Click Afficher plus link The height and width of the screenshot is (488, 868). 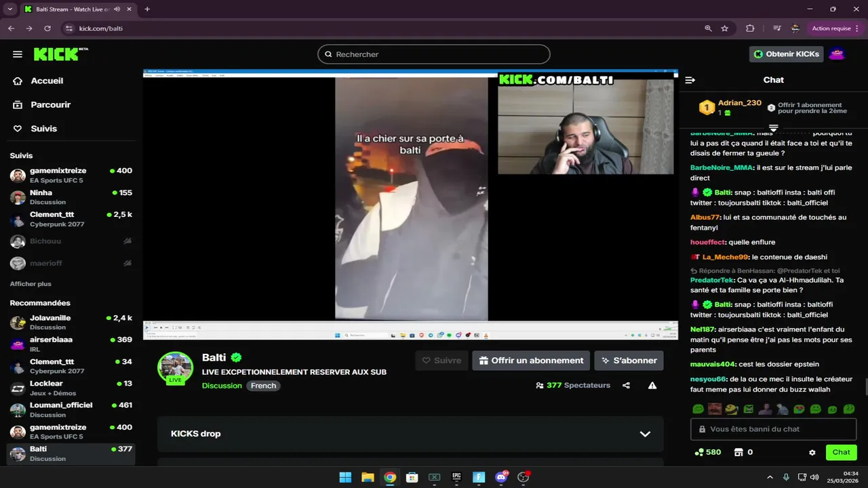[x=31, y=284]
